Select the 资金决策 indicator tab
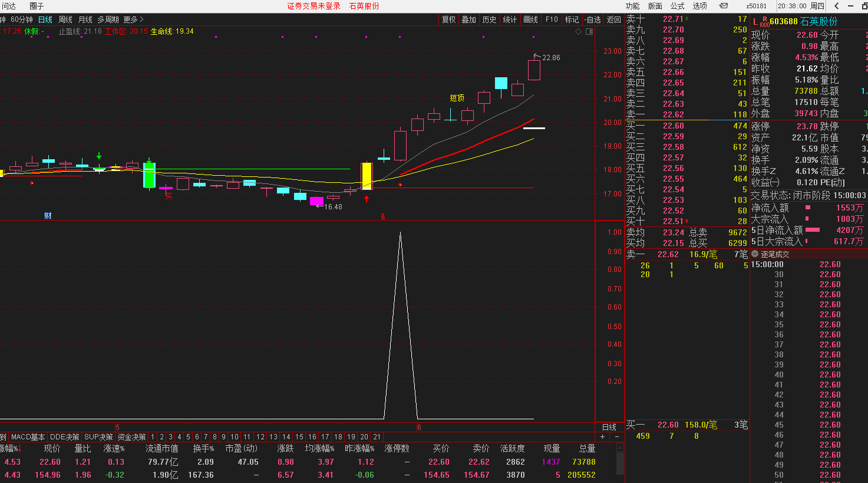 [131, 437]
